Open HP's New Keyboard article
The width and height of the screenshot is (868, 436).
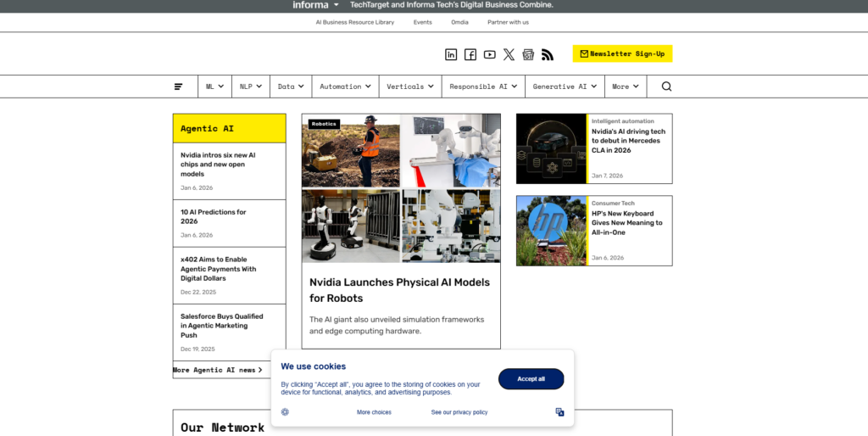coord(626,223)
